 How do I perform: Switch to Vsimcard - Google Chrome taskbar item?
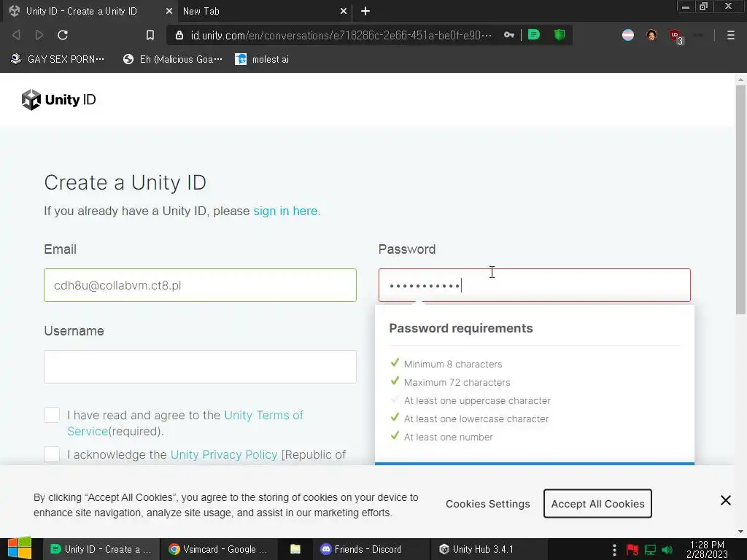(x=218, y=549)
